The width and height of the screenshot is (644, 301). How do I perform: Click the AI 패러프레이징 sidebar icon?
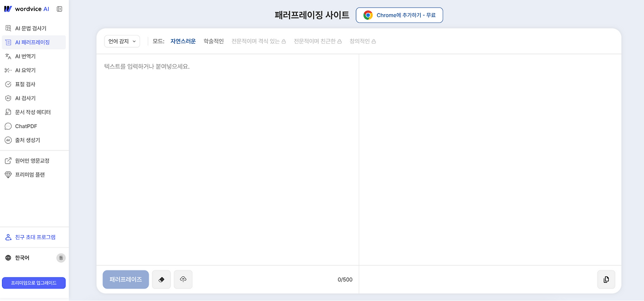[8, 42]
